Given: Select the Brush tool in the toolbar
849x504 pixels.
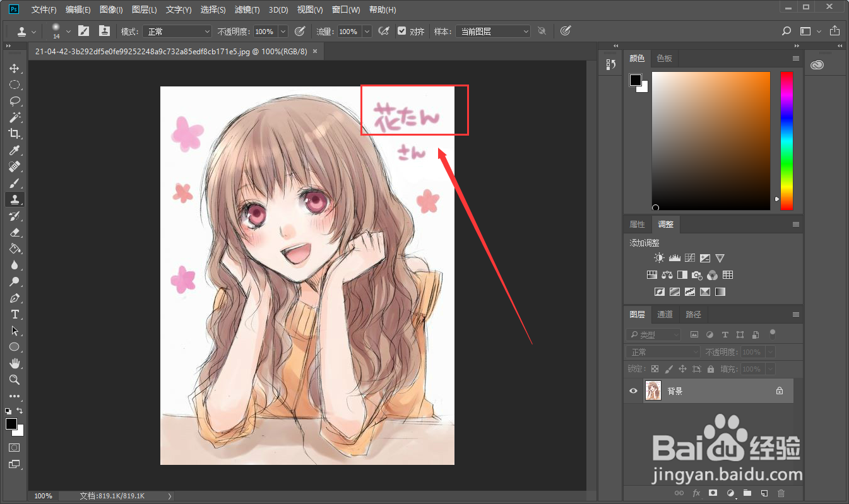Looking at the screenshot, I should click(x=15, y=183).
